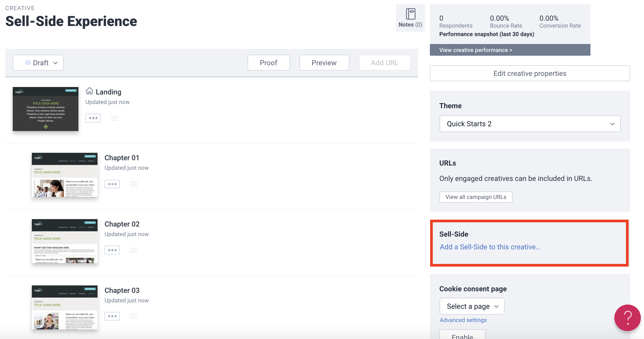Screen dimensions: 644x339
Task: Click the Landing page home icon
Action: click(90, 91)
